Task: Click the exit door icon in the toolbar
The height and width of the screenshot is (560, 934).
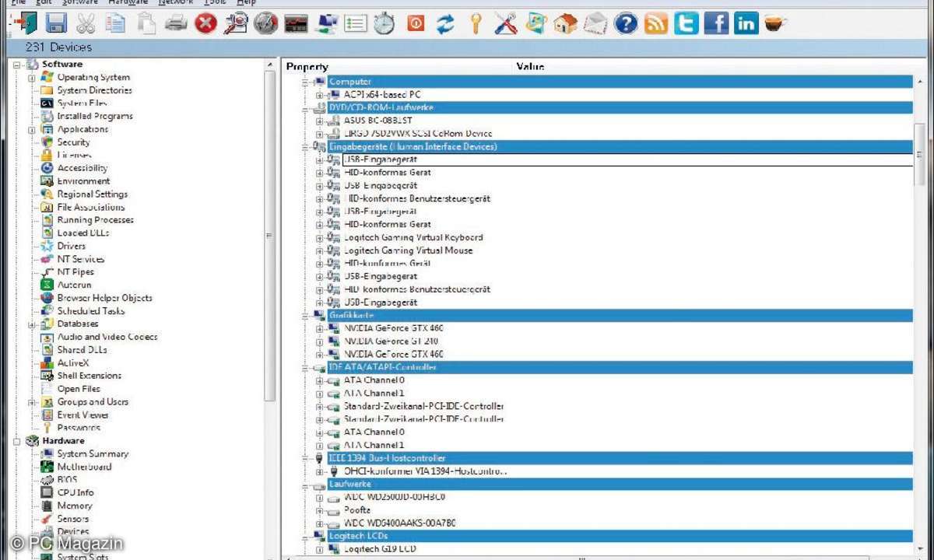Action: point(23,23)
